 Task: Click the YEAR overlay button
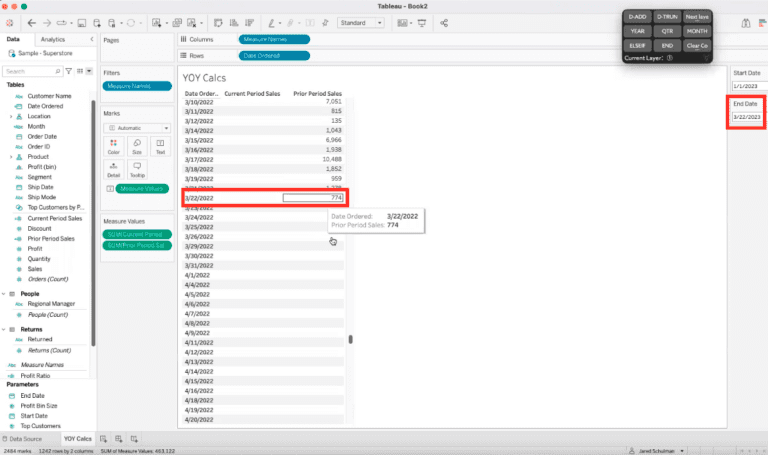click(637, 31)
